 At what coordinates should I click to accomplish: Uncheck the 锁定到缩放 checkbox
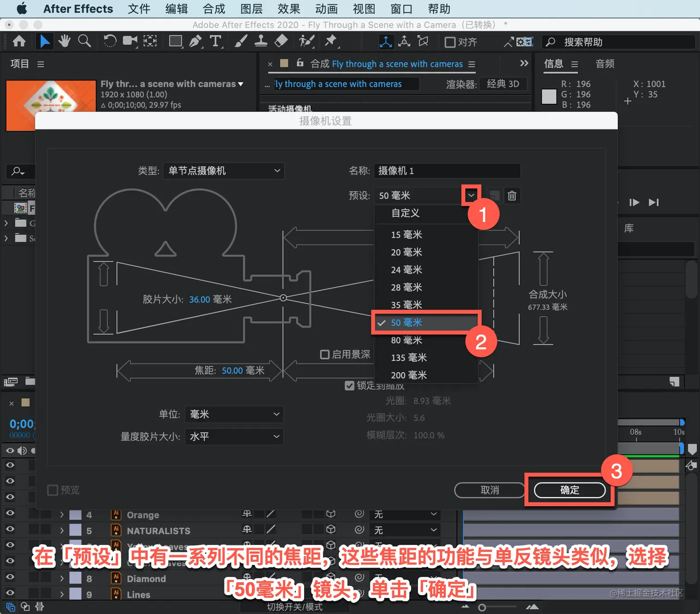[350, 386]
